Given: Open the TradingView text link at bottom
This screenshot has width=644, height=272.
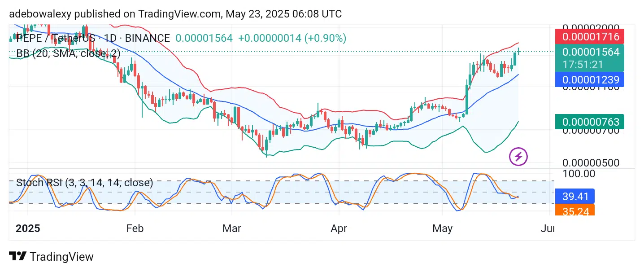Looking at the screenshot, I should coord(61,257).
